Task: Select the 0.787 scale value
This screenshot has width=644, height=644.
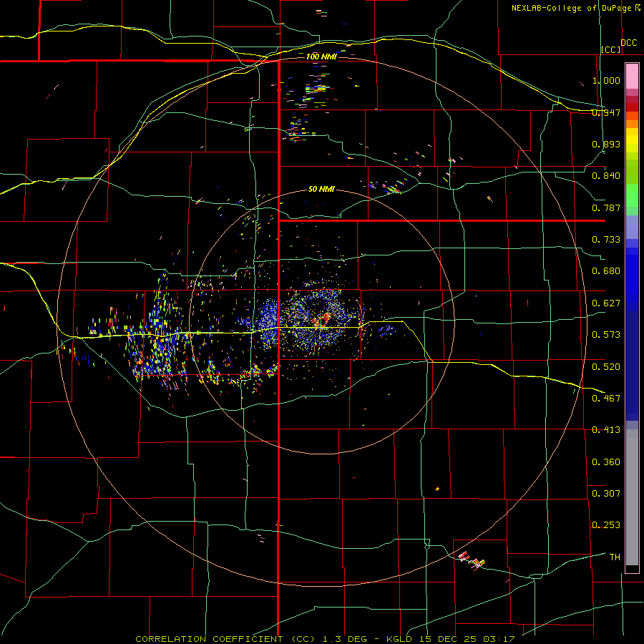Action: coord(606,208)
